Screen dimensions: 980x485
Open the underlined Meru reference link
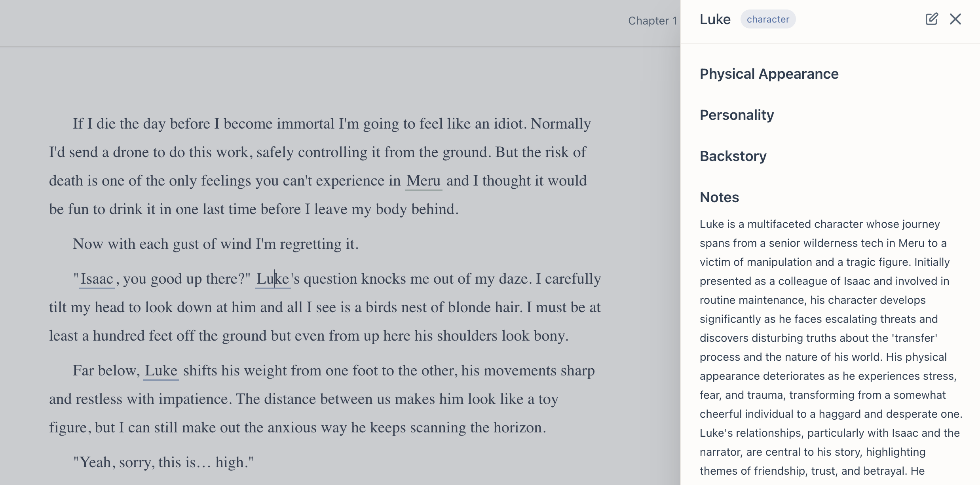423,181
